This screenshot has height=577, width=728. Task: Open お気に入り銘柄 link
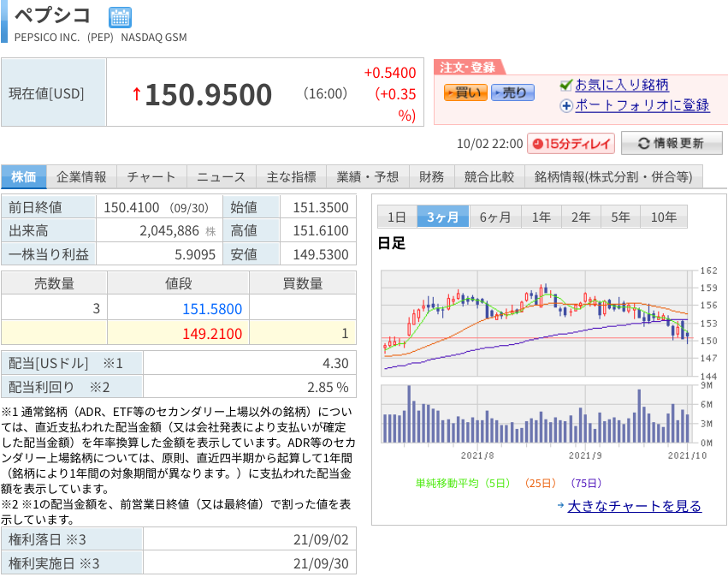[622, 85]
